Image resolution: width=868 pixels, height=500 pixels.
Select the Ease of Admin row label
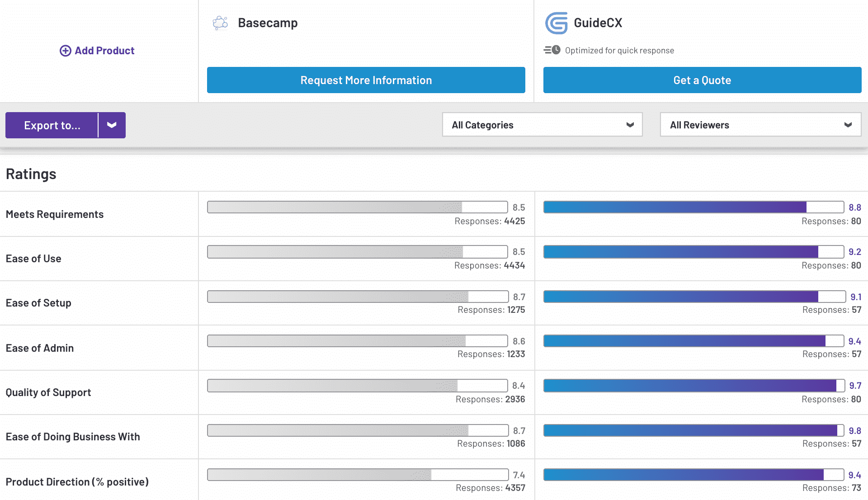pos(40,348)
